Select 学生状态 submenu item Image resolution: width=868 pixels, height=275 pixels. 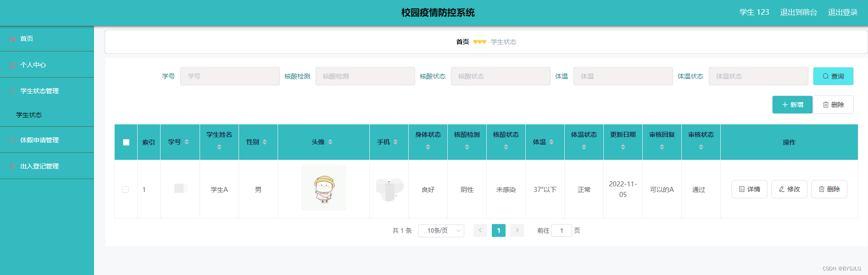(x=29, y=115)
